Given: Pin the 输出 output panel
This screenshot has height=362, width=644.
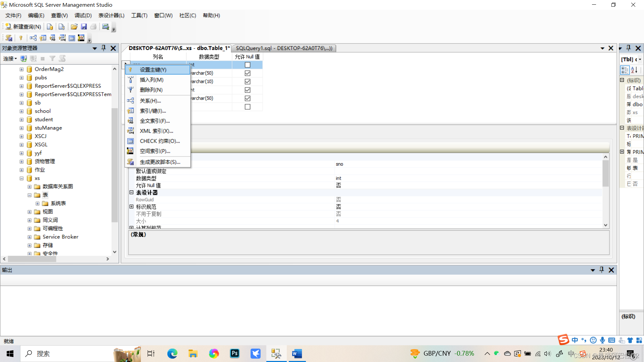Looking at the screenshot, I should click(x=602, y=270).
